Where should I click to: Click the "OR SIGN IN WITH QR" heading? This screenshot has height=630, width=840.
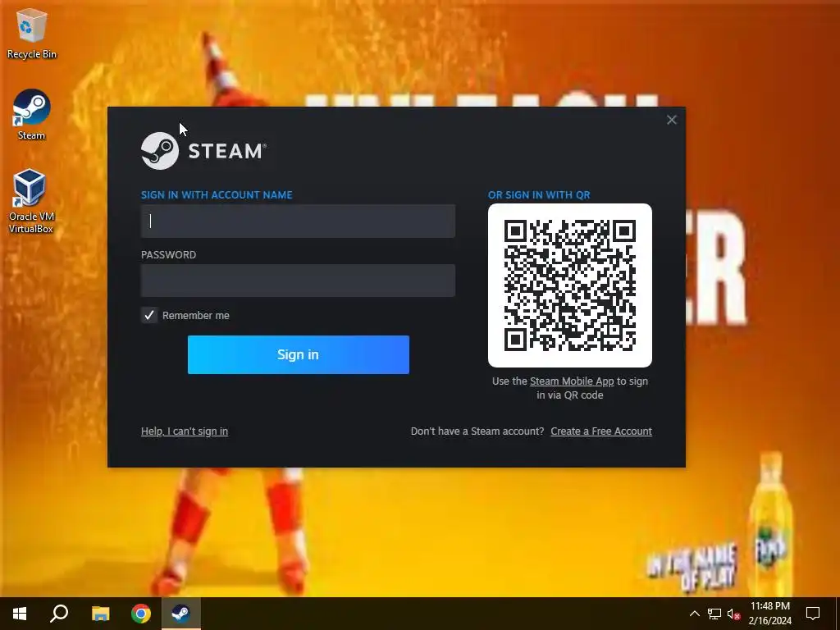tap(539, 195)
